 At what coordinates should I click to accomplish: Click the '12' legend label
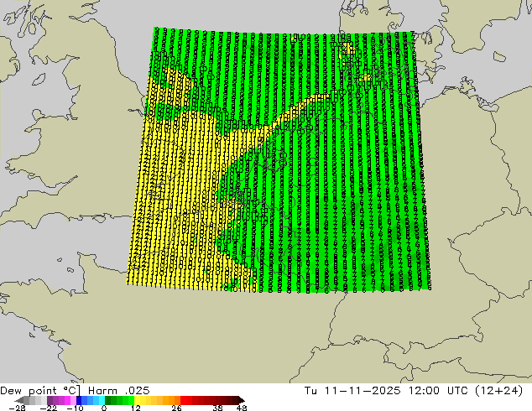(x=136, y=408)
